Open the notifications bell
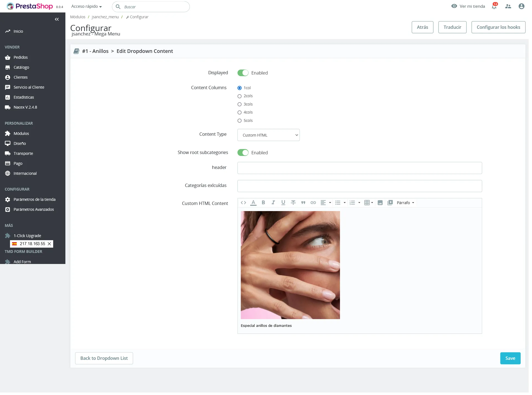The width and height of the screenshot is (532, 395). pos(494,6)
